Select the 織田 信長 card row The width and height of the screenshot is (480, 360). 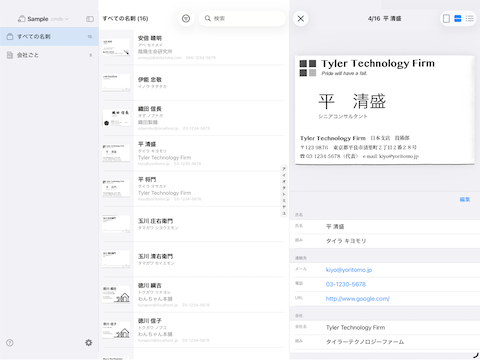tap(193, 118)
